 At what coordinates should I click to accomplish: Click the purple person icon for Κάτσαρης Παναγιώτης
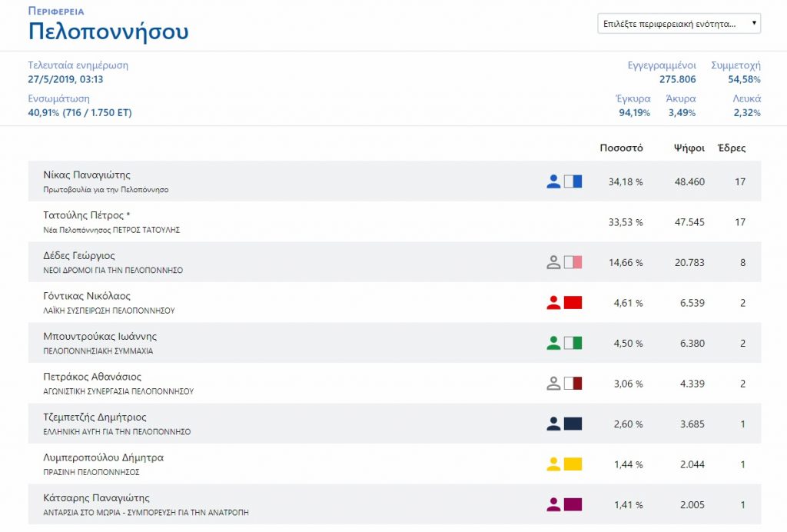click(x=553, y=505)
